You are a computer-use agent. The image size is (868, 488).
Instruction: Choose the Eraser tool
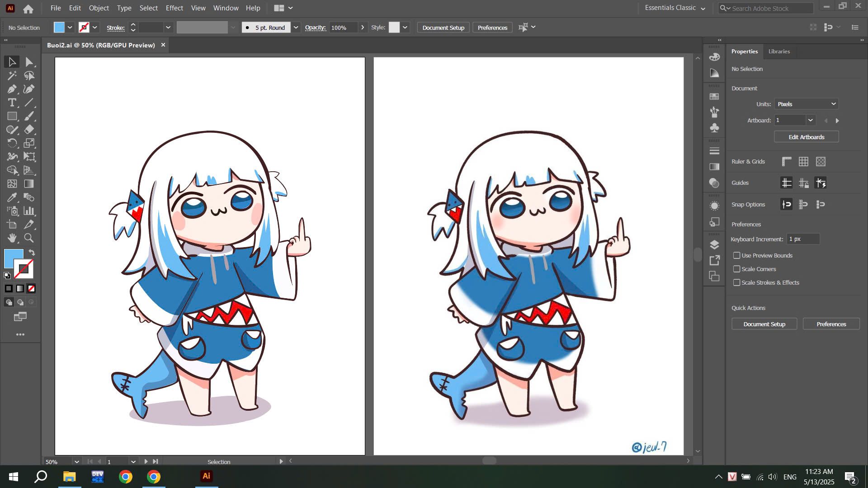29,130
